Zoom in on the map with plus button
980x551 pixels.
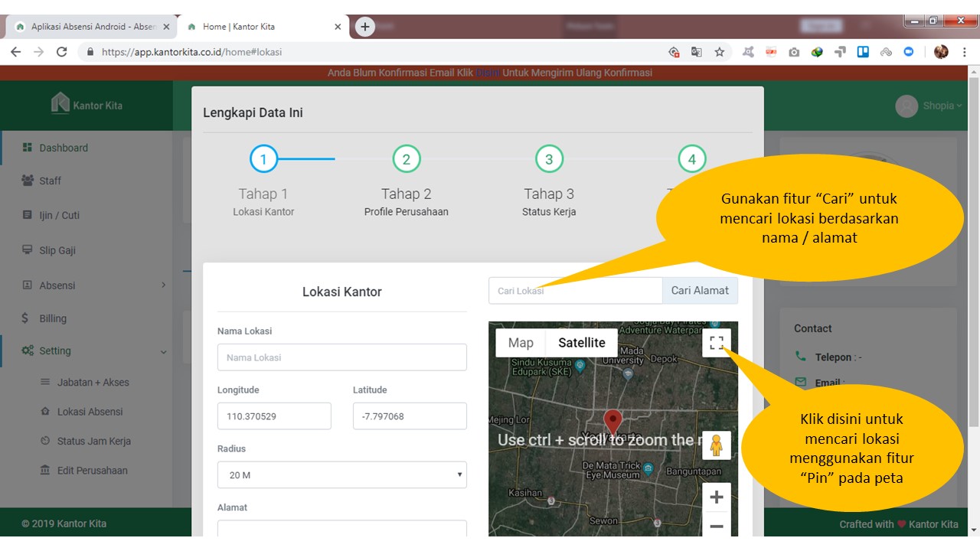[x=716, y=497]
